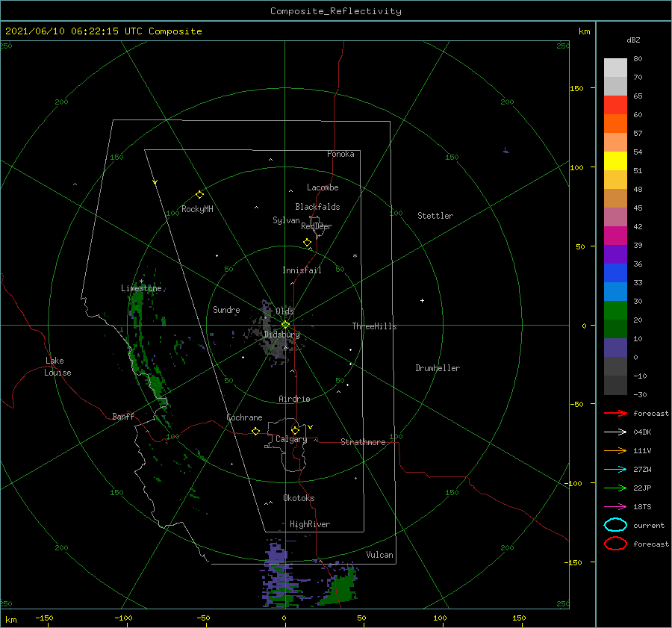Click the yellow diamond marker at Cochrane

(255, 432)
